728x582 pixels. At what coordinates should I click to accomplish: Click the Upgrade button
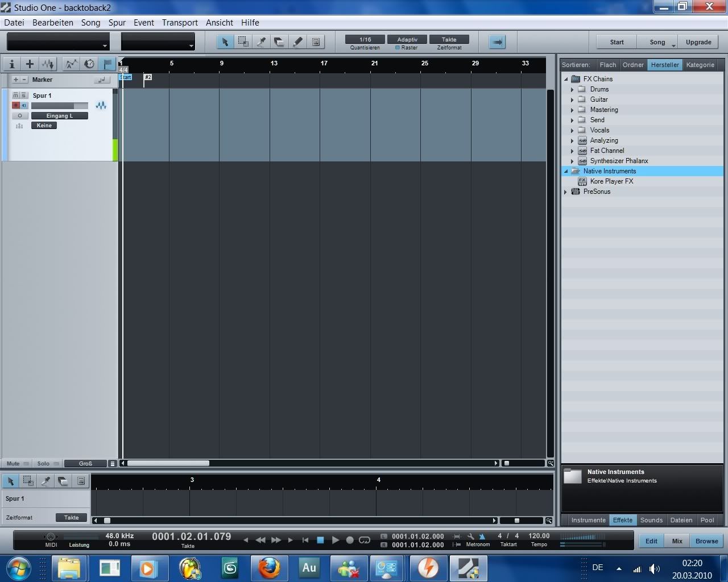[698, 42]
